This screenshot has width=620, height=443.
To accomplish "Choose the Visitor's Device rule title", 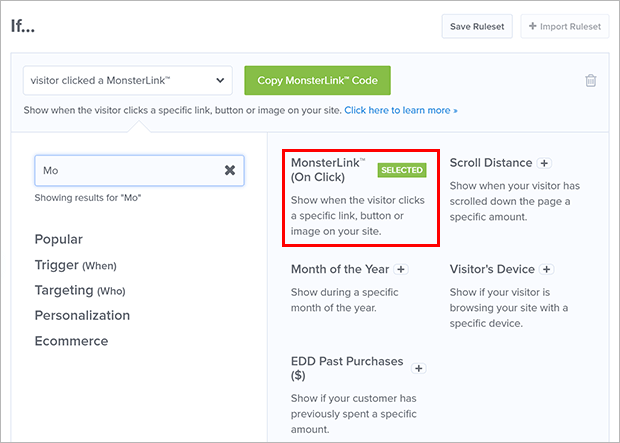I will [x=492, y=269].
